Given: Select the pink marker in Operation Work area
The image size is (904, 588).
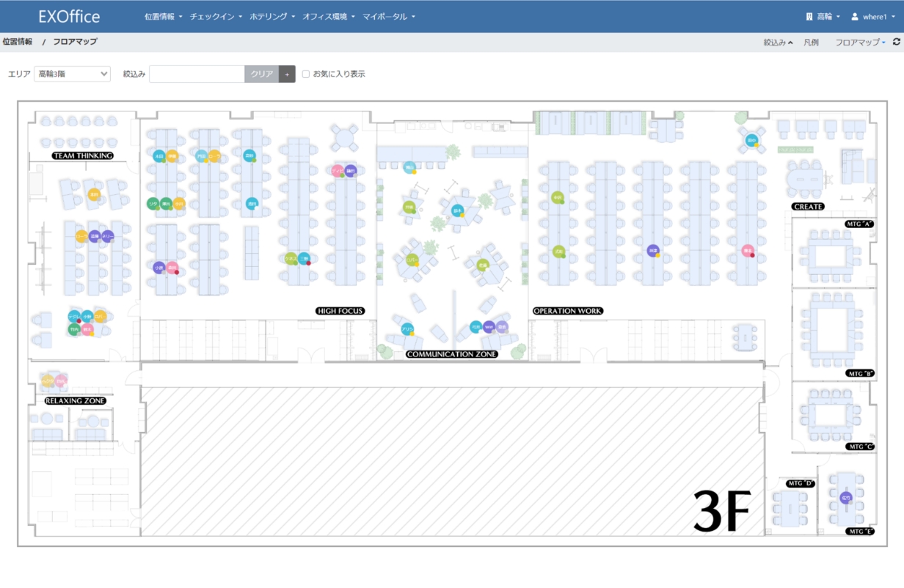Looking at the screenshot, I should point(747,251).
